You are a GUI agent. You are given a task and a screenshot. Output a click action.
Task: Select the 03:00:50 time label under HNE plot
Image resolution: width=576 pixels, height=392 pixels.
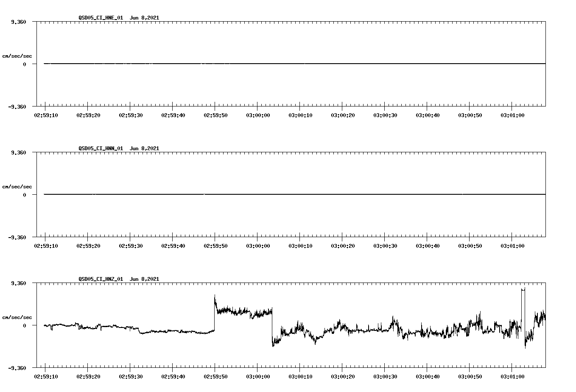470,115
